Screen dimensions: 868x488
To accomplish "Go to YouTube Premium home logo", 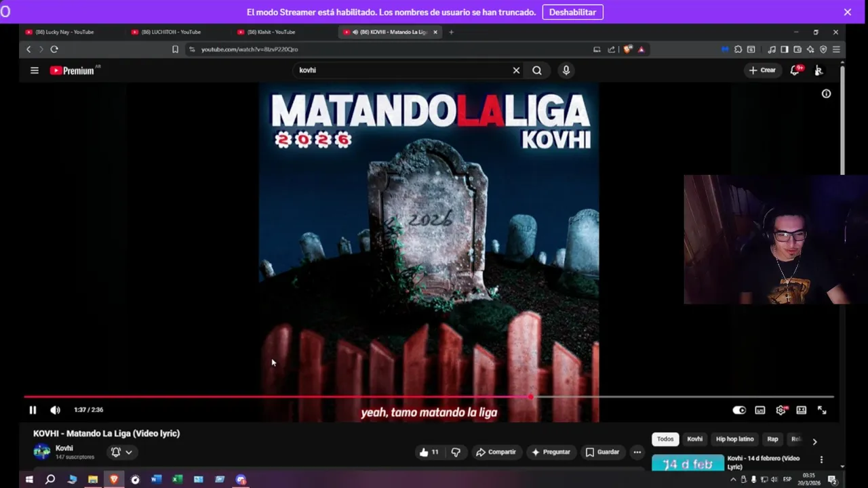I will coord(73,70).
